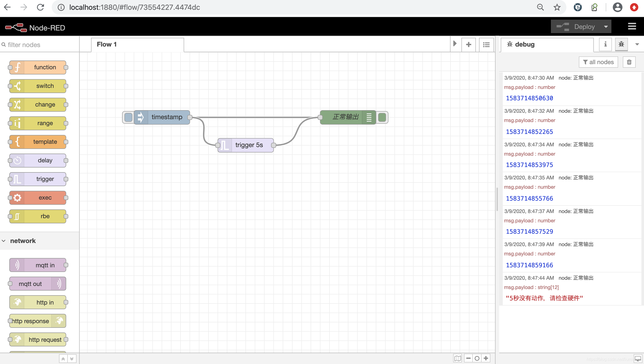Open the sidebar tabs dropdown arrow
Screen dimensions: 644x364
[x=637, y=44]
